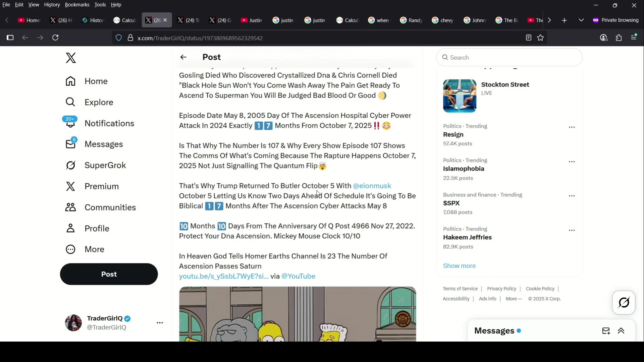This screenshot has height=362, width=644.
Task: Open the Tools menu
Action: [x=100, y=5]
